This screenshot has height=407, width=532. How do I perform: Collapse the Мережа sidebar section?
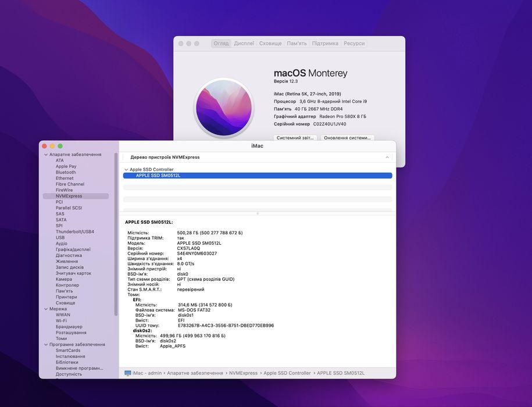(46, 309)
